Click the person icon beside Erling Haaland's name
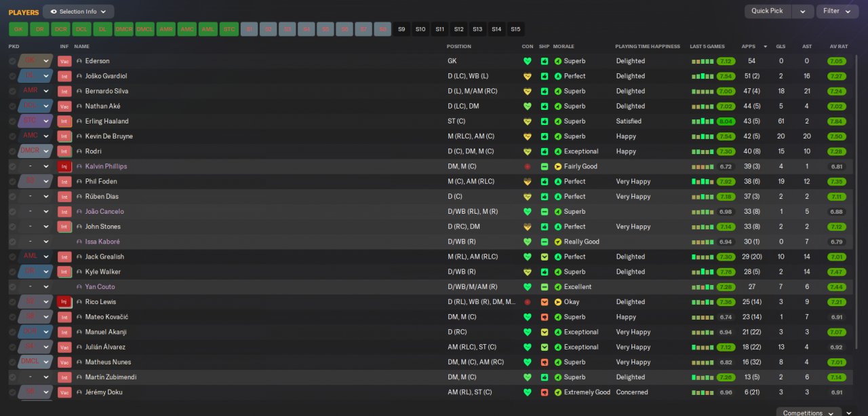Image resolution: width=868 pixels, height=416 pixels. click(79, 121)
